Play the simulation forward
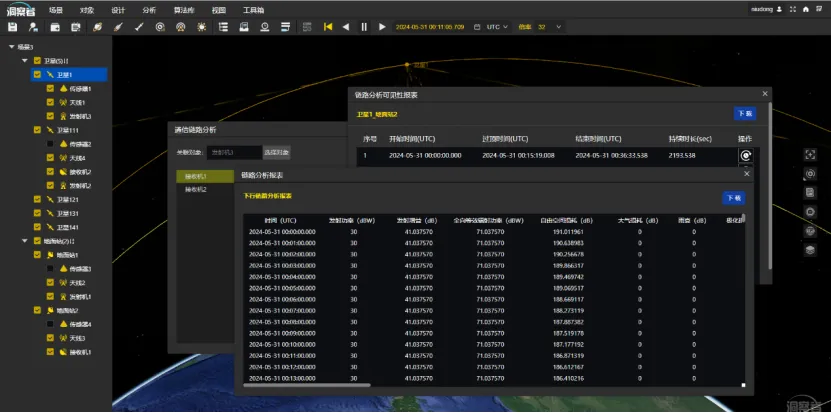Image resolution: width=831 pixels, height=413 pixels. tap(382, 27)
